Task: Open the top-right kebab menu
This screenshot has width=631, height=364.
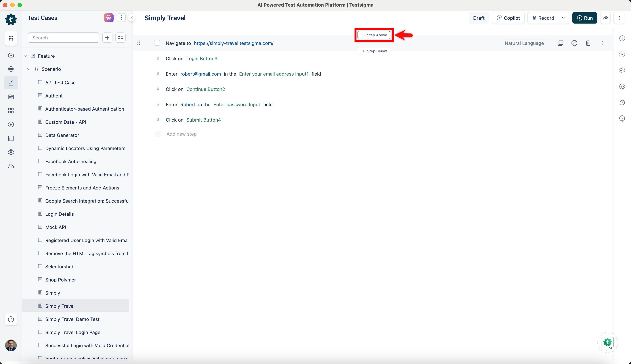Action: (619, 18)
